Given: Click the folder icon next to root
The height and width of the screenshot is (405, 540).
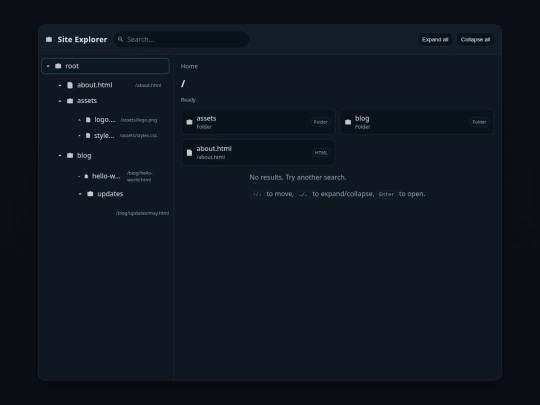Looking at the screenshot, I should click(58, 66).
